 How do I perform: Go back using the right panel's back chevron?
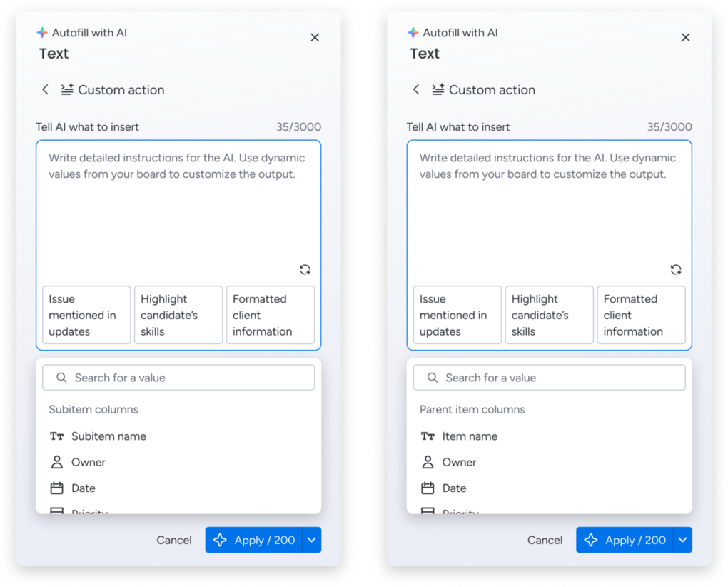416,89
